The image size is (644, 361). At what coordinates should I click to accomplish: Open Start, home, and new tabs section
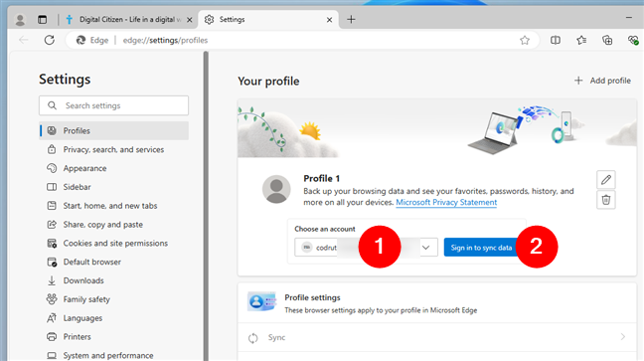113,206
